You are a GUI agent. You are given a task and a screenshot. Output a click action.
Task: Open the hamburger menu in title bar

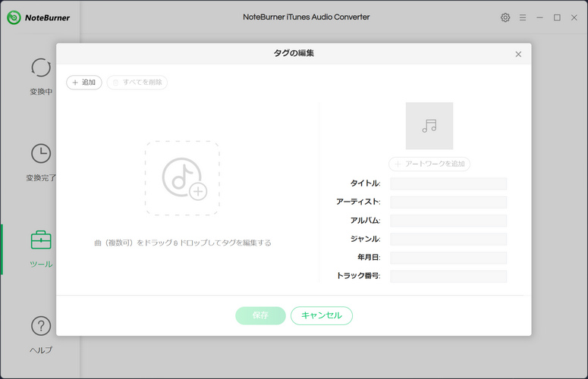[x=523, y=17]
